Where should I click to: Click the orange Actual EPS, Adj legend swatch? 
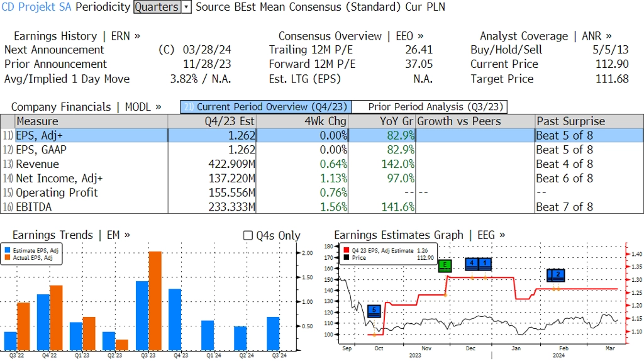coord(8,257)
